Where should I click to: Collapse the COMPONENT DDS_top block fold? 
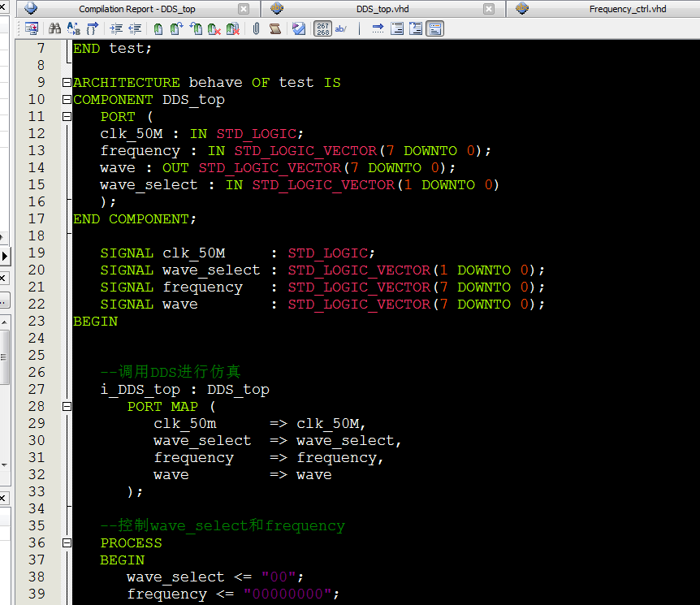67,100
